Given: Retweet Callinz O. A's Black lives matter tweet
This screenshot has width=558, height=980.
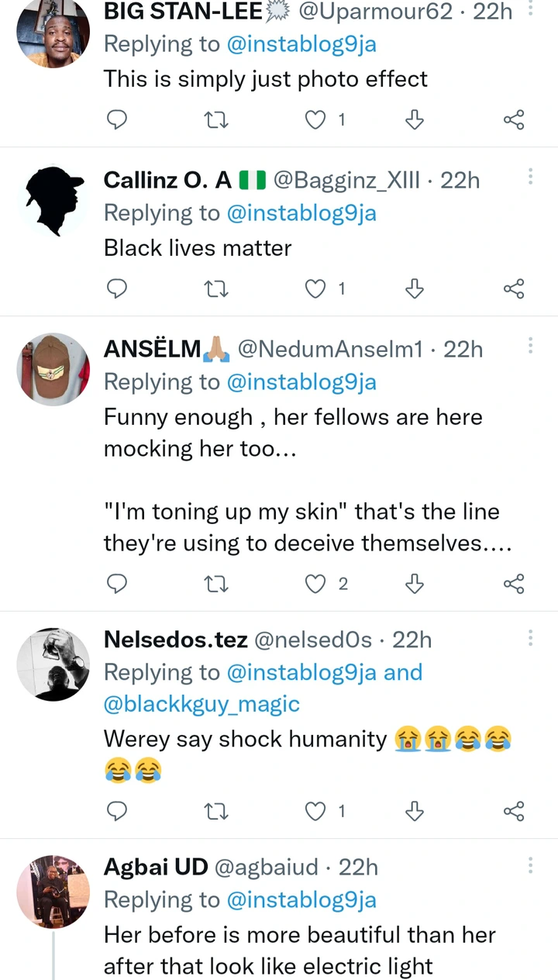Looking at the screenshot, I should 215,289.
